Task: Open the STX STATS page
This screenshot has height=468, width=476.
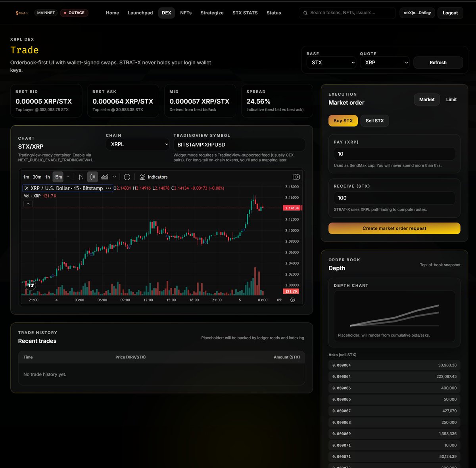Action: coord(245,13)
